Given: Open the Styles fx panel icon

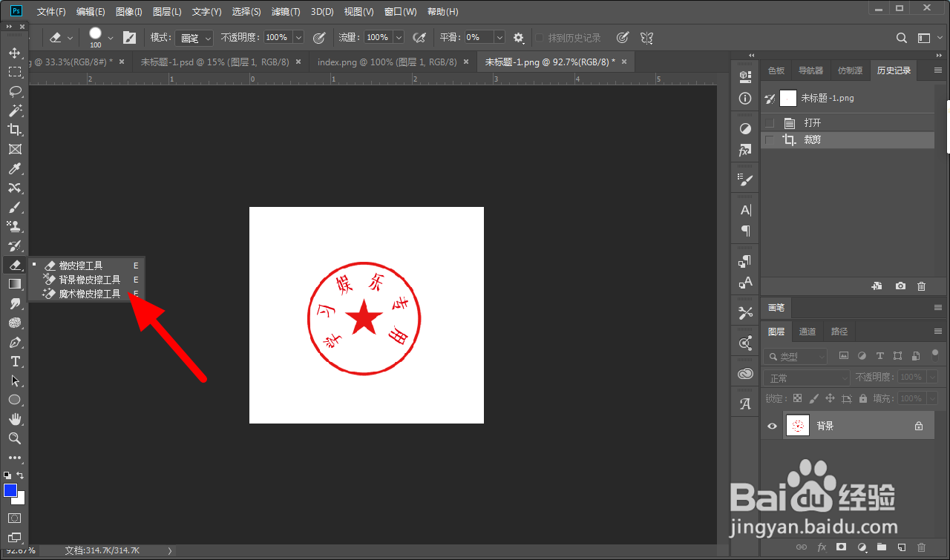Looking at the screenshot, I should [745, 151].
